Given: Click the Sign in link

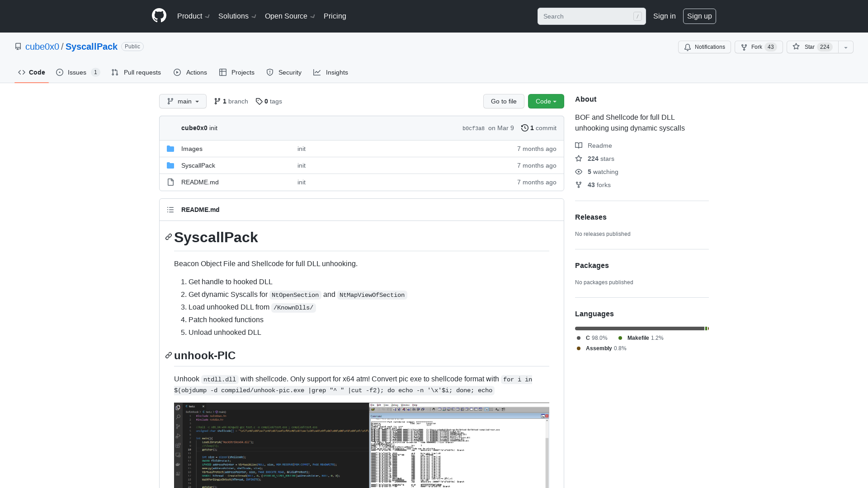Looking at the screenshot, I should (x=665, y=16).
